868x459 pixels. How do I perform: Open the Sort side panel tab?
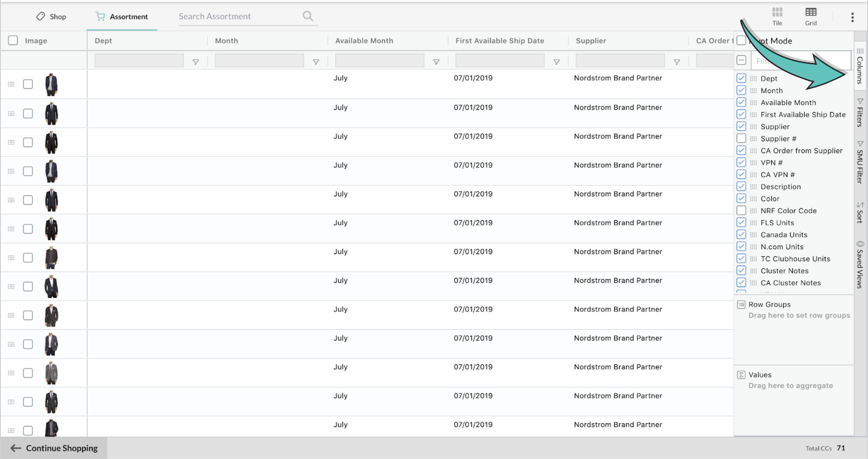click(860, 212)
